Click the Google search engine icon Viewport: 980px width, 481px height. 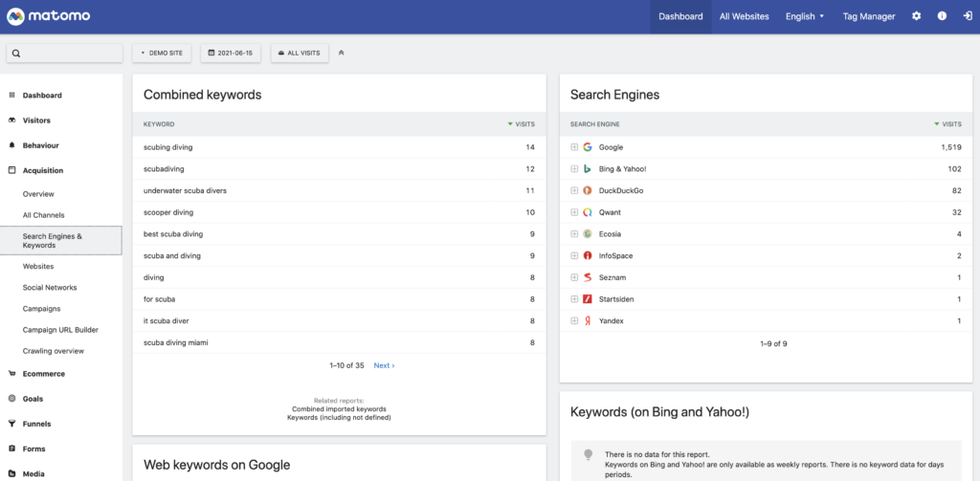pyautogui.click(x=587, y=147)
